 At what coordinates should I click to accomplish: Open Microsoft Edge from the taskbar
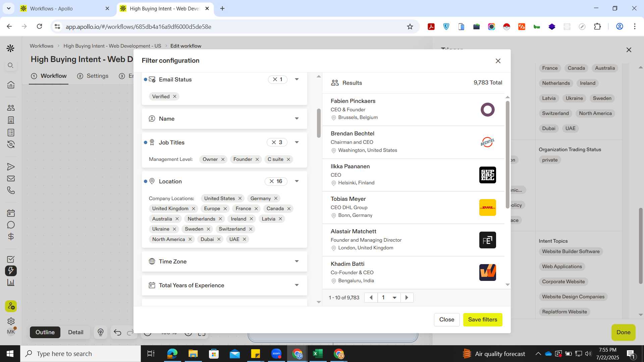pos(172,354)
